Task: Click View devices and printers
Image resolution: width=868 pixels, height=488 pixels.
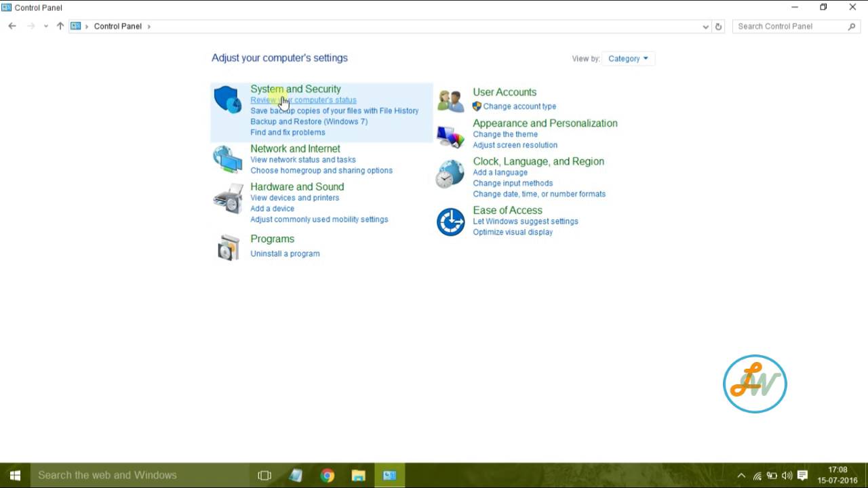Action: pos(294,198)
